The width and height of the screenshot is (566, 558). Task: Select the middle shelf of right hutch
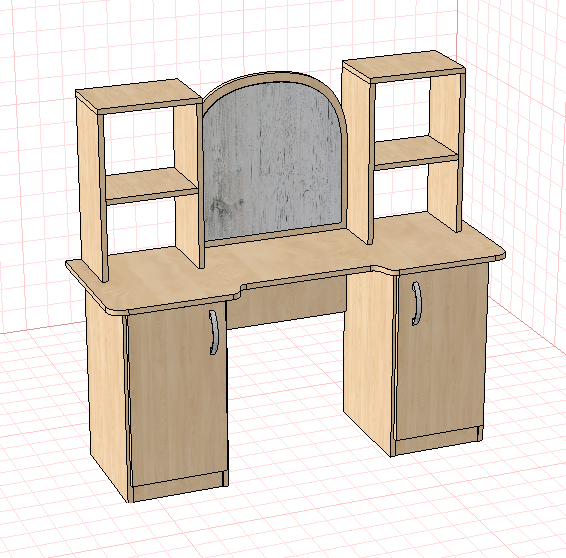(x=416, y=152)
